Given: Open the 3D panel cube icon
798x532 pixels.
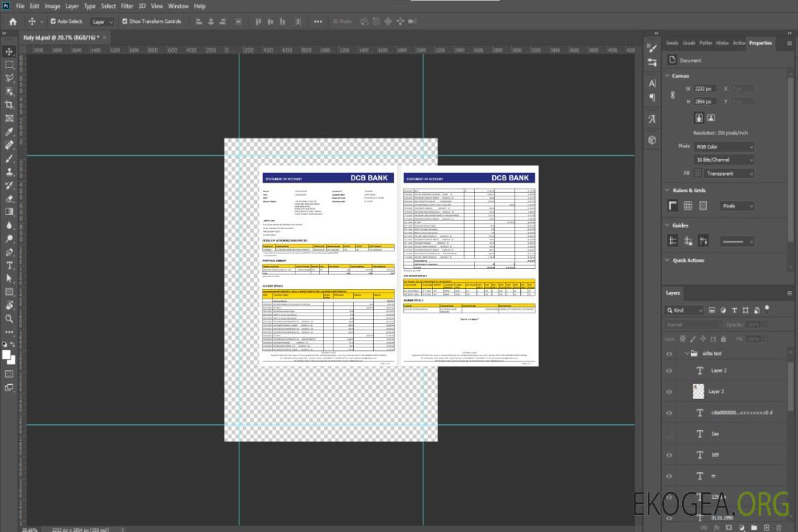Looking at the screenshot, I should tap(652, 140).
